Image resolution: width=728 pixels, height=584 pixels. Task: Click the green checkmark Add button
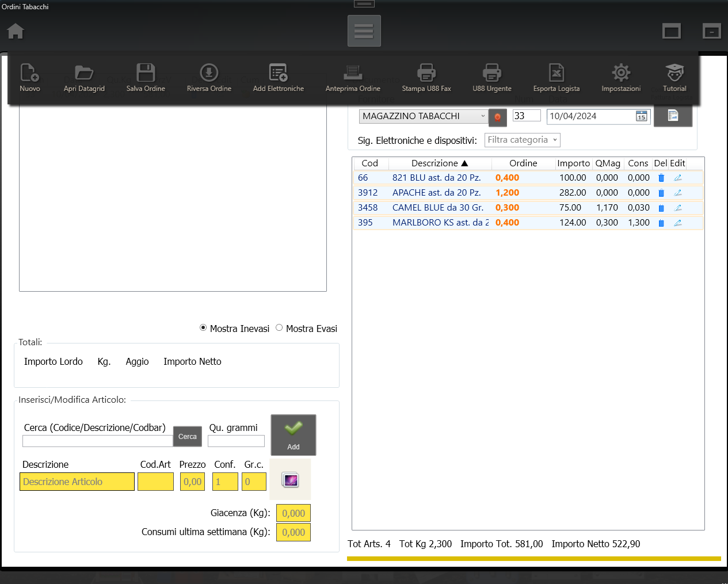click(x=294, y=435)
